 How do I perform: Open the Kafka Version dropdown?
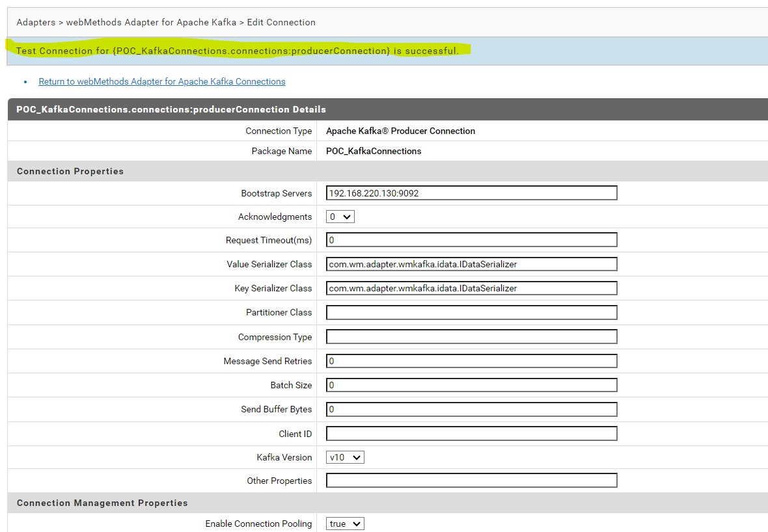click(344, 457)
